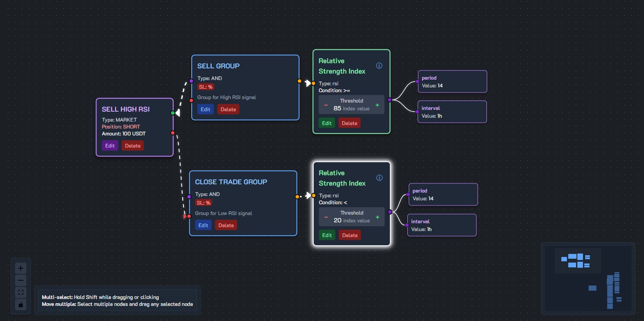
Task: Click the fit-view icon in canvas controls
Action: coord(20,292)
